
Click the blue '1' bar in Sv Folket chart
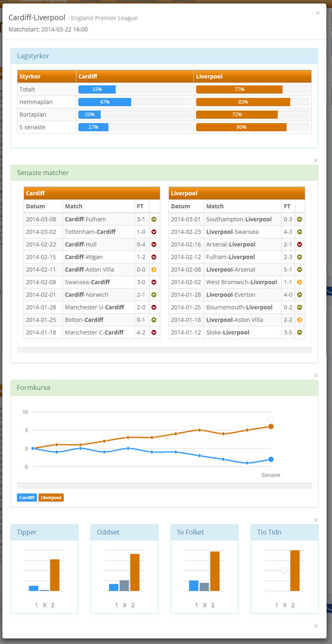point(194,586)
